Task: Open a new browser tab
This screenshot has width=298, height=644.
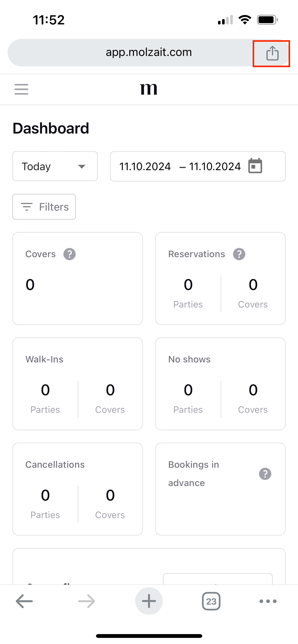Action: pyautogui.click(x=149, y=601)
